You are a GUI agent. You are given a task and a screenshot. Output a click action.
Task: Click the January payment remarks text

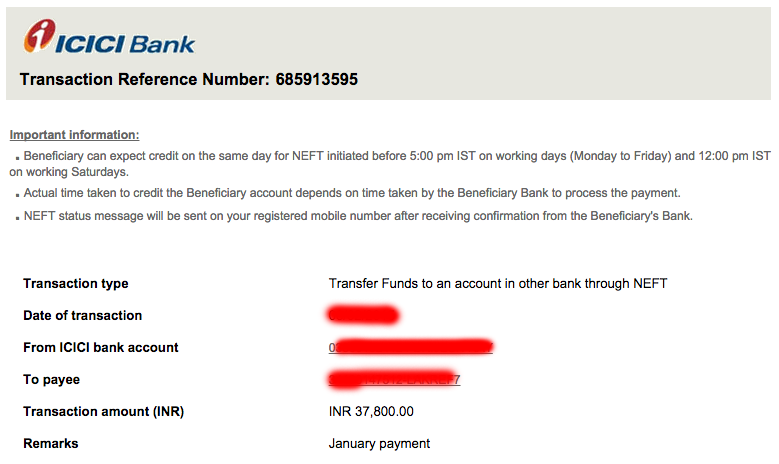(379, 443)
